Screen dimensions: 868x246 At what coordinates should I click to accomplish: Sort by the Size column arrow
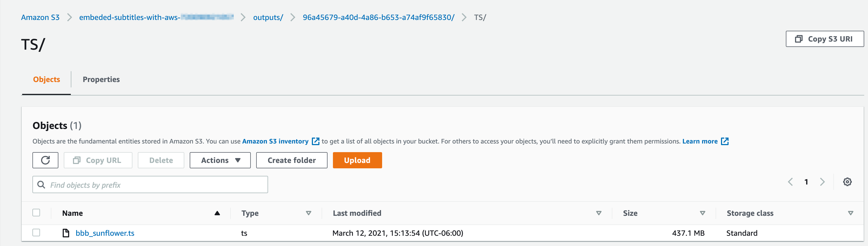point(703,213)
